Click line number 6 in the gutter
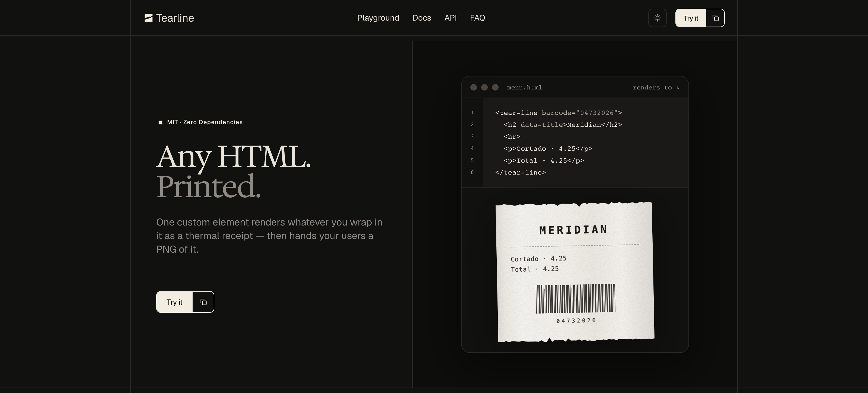This screenshot has width=868, height=393. click(472, 172)
